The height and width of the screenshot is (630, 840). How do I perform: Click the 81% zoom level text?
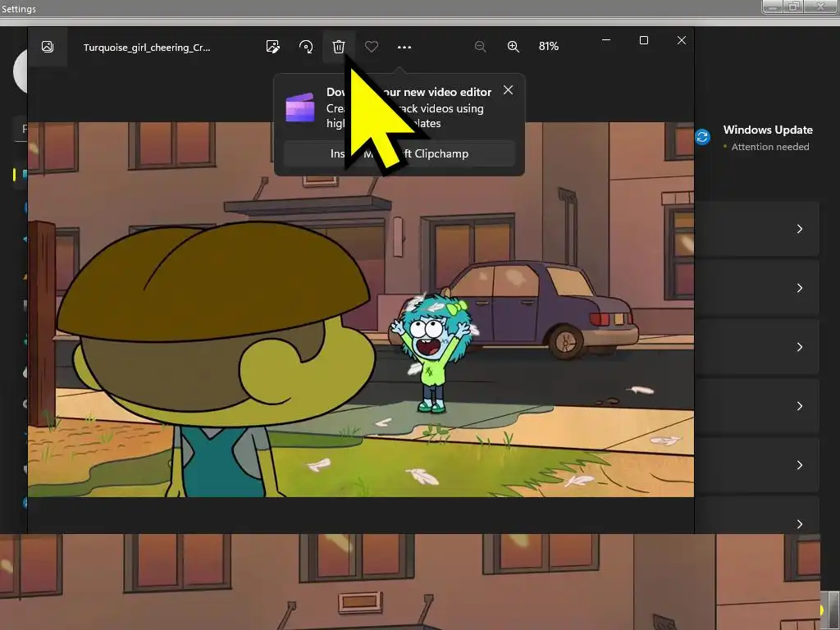pos(549,47)
